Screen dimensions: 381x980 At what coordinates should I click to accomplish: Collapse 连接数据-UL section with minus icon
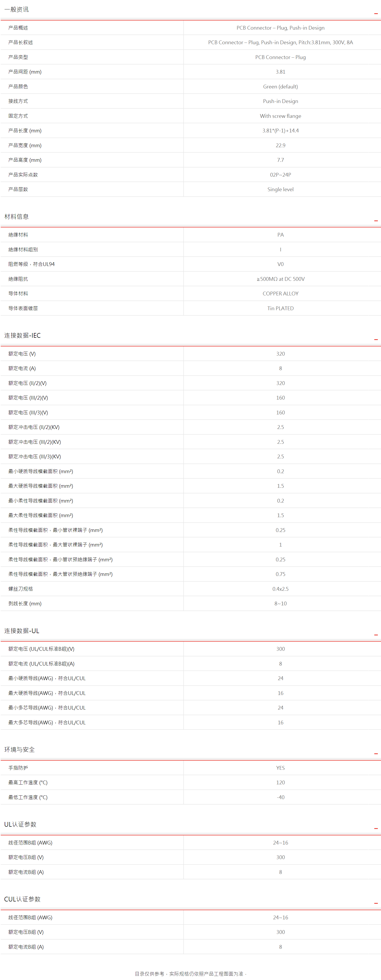click(x=376, y=635)
